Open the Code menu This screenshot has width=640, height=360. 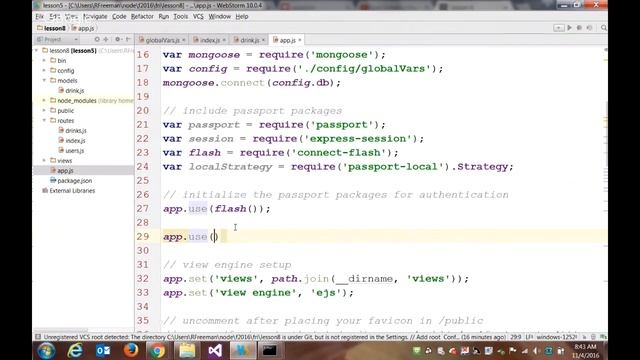point(119,17)
